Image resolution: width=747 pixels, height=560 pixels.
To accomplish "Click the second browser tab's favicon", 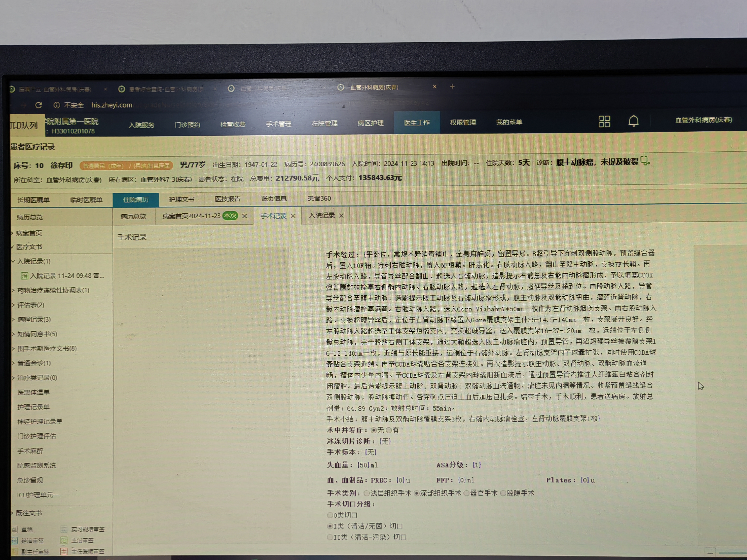I will pyautogui.click(x=122, y=89).
